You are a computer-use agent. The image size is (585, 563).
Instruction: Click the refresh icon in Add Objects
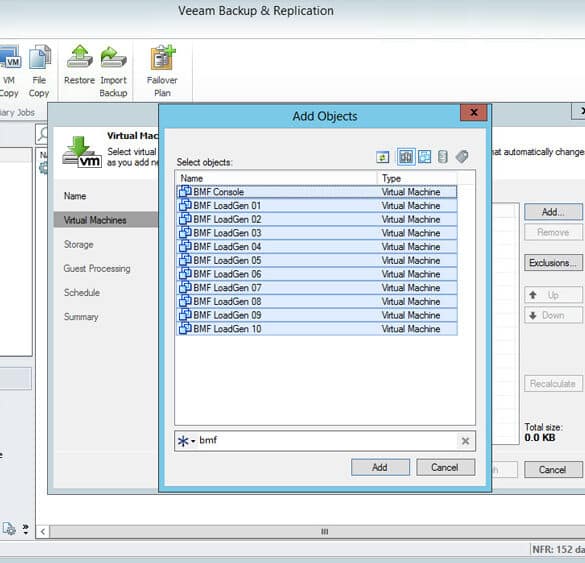point(382,157)
